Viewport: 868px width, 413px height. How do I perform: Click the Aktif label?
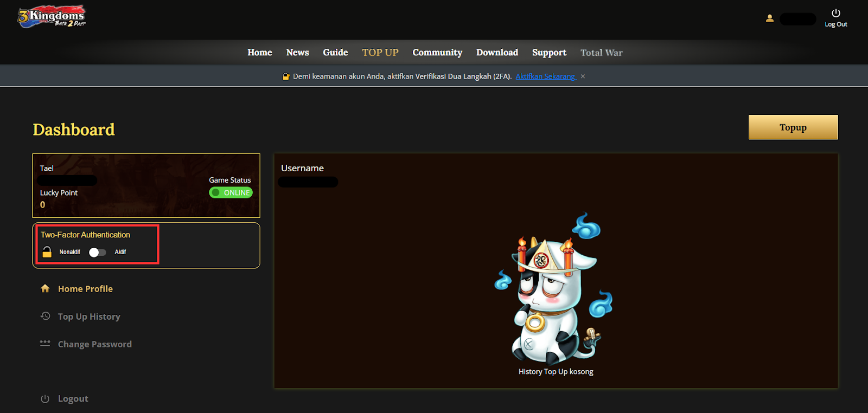click(x=120, y=252)
